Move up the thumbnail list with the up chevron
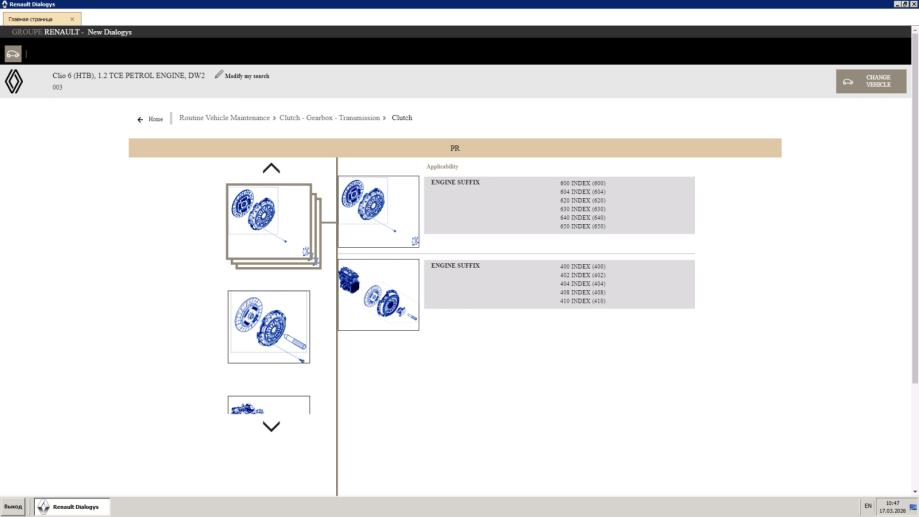Image resolution: width=919 pixels, height=517 pixels. 271,169
